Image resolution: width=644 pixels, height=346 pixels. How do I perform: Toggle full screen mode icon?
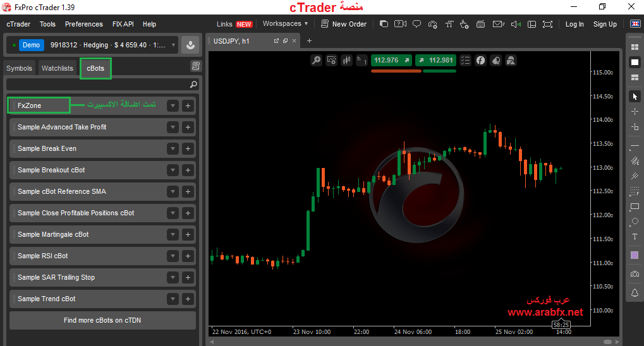(547, 24)
